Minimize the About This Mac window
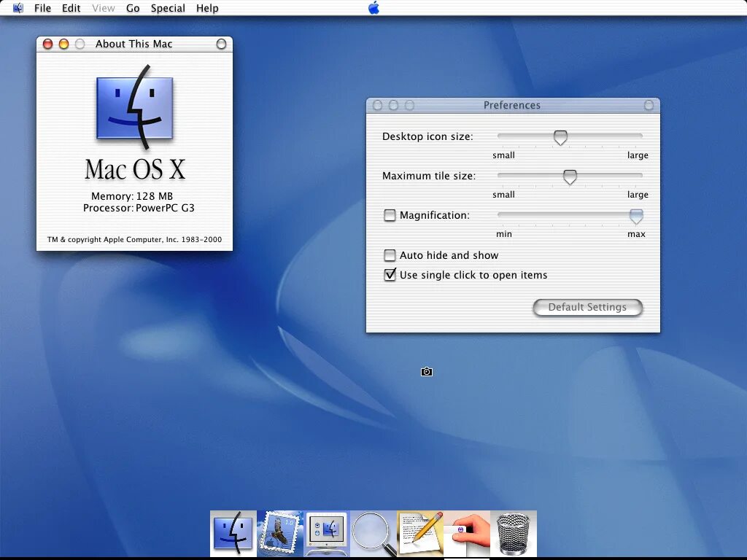 (x=64, y=44)
